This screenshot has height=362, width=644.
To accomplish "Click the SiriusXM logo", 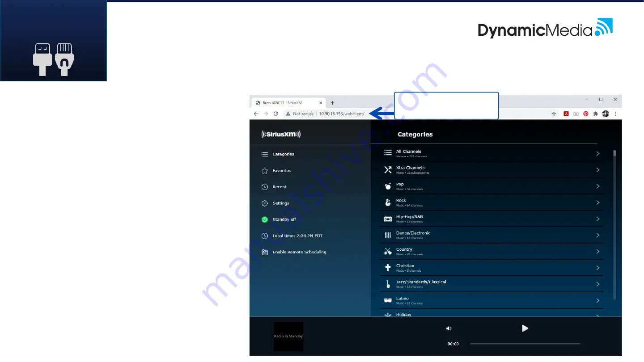I will [x=281, y=134].
